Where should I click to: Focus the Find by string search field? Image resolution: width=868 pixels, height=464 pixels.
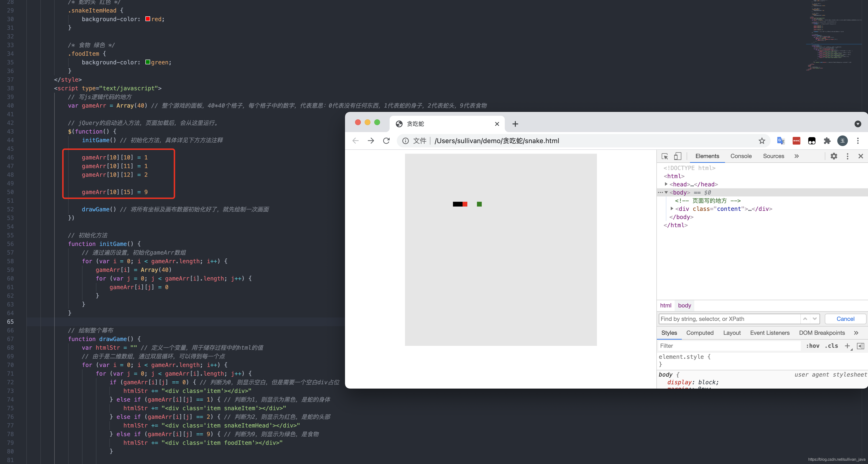[x=730, y=319]
